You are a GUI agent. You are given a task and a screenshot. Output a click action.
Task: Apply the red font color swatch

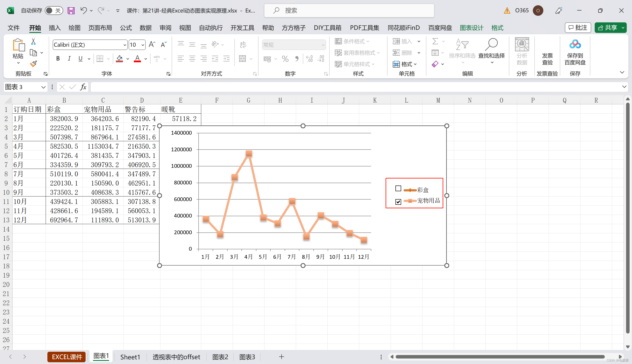point(137,59)
